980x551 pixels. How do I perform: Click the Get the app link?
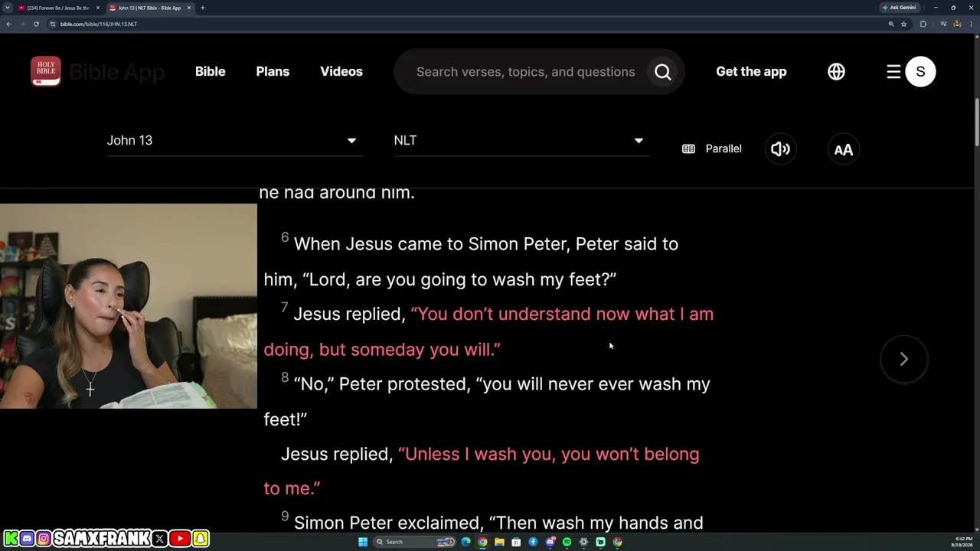[x=751, y=71]
